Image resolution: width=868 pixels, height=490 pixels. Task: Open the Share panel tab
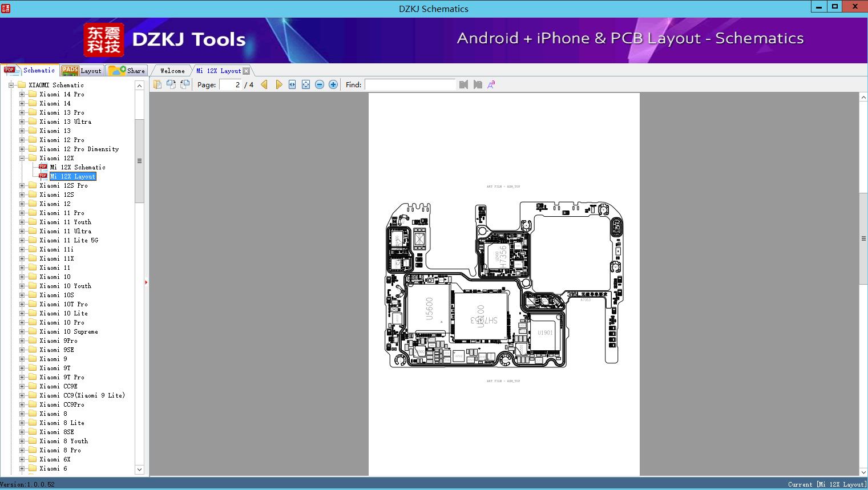[x=127, y=71]
